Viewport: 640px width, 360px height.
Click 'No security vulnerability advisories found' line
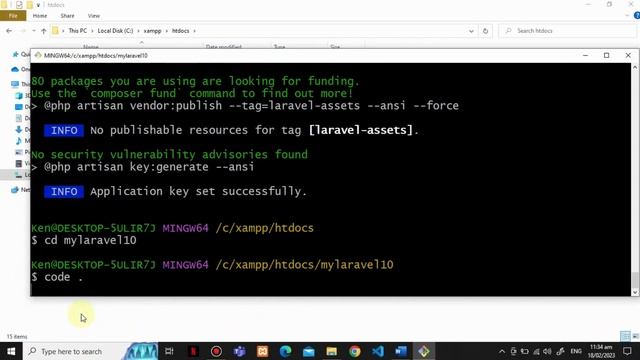tap(169, 155)
